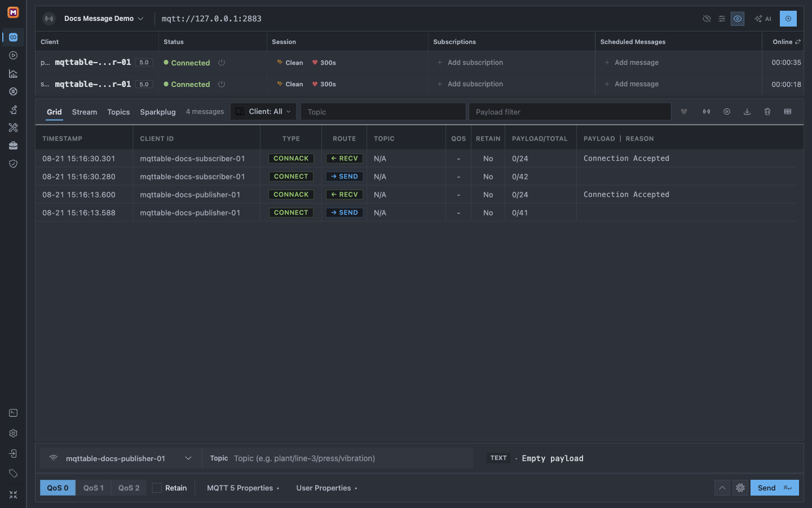The image size is (812, 508).
Task: Open the mqttable-docs-publisher-01 sender dropdown
Action: 121,458
